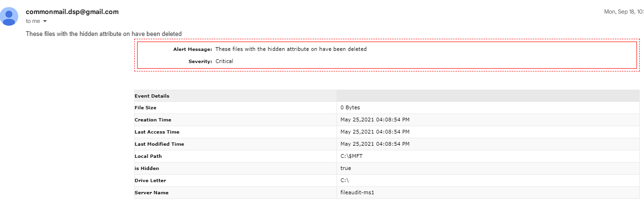644x205 pixels.
Task: Click the 'true' value for is Hidden
Action: (345, 168)
